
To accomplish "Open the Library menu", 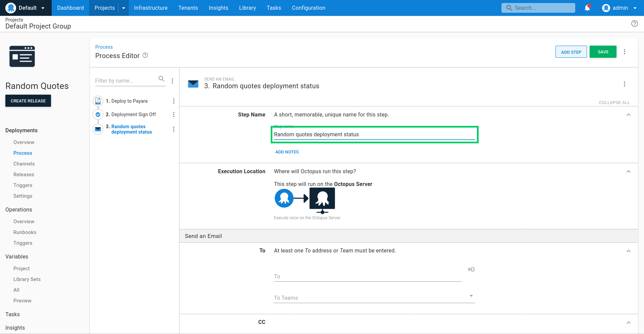I will coord(248,8).
